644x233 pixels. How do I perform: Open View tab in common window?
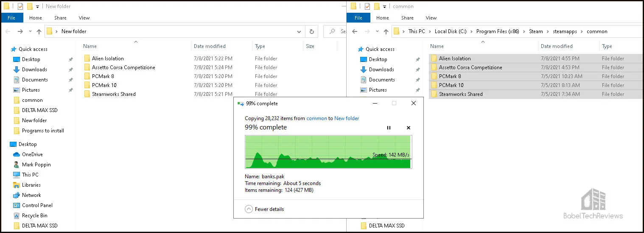pyautogui.click(x=431, y=18)
